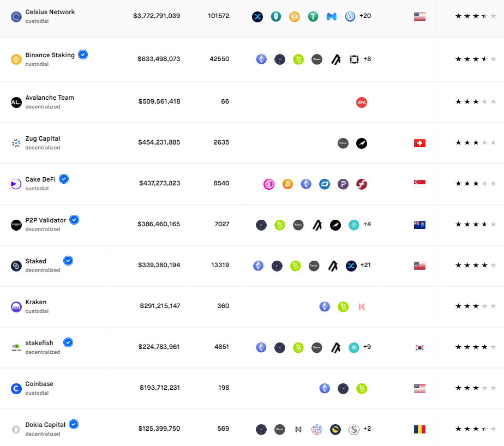Click the verified badge beside P2P Validator

[74, 220]
